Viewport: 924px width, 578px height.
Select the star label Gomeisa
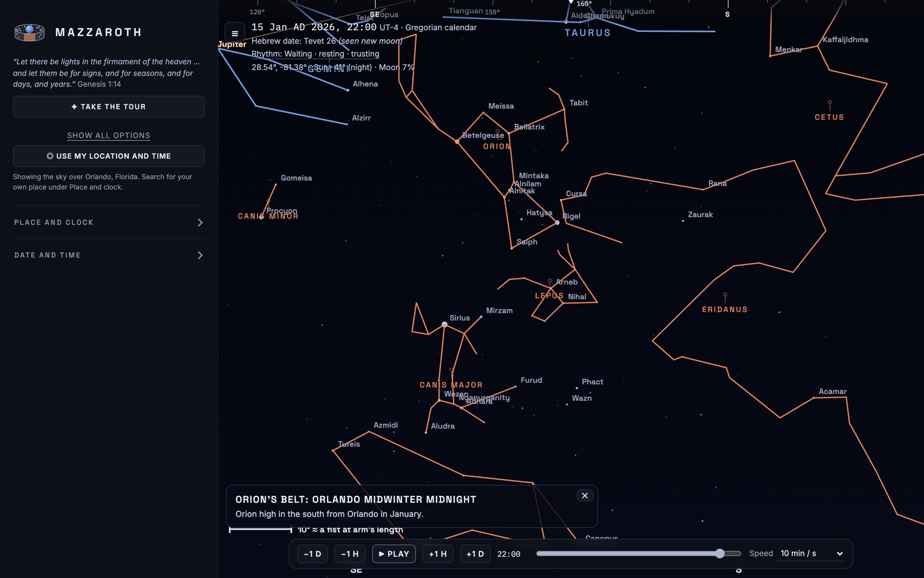point(296,178)
